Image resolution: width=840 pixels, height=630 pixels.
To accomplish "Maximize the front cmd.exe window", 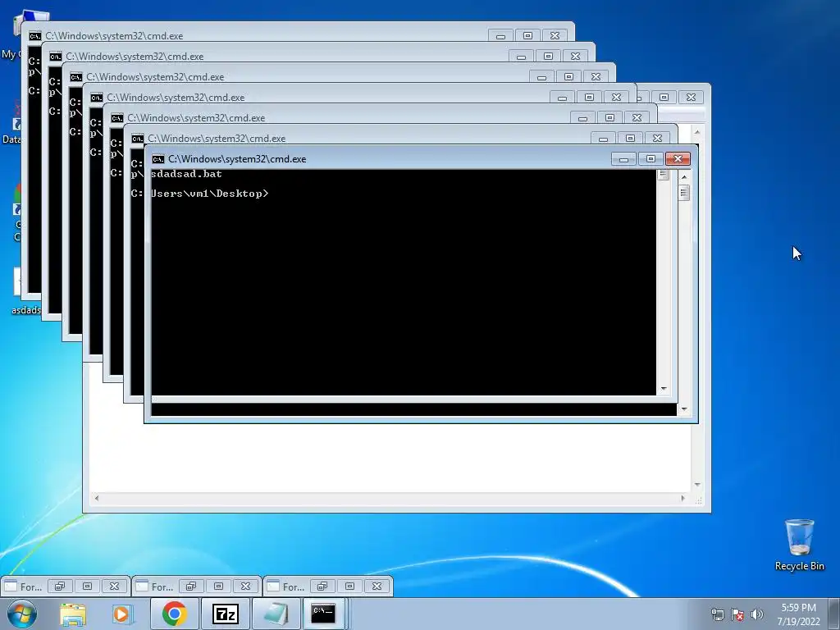I will pyautogui.click(x=651, y=158).
